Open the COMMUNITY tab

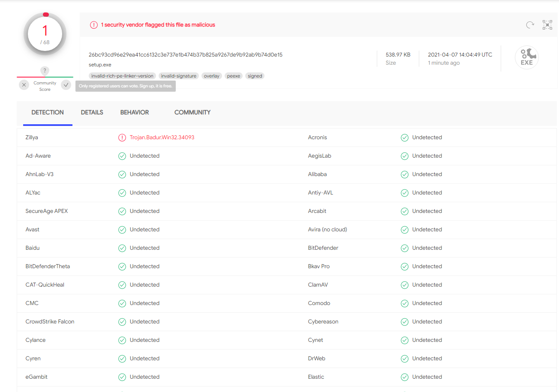click(x=192, y=112)
